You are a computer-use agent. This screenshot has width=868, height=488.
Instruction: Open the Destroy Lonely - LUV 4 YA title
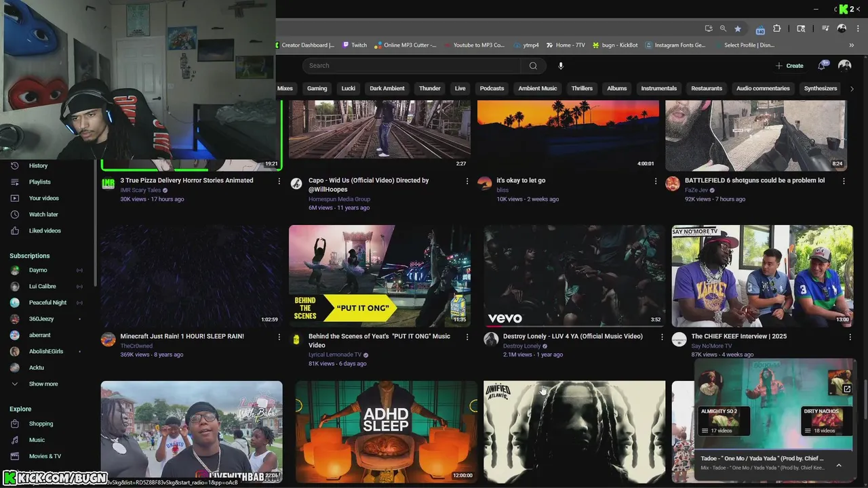(x=572, y=336)
